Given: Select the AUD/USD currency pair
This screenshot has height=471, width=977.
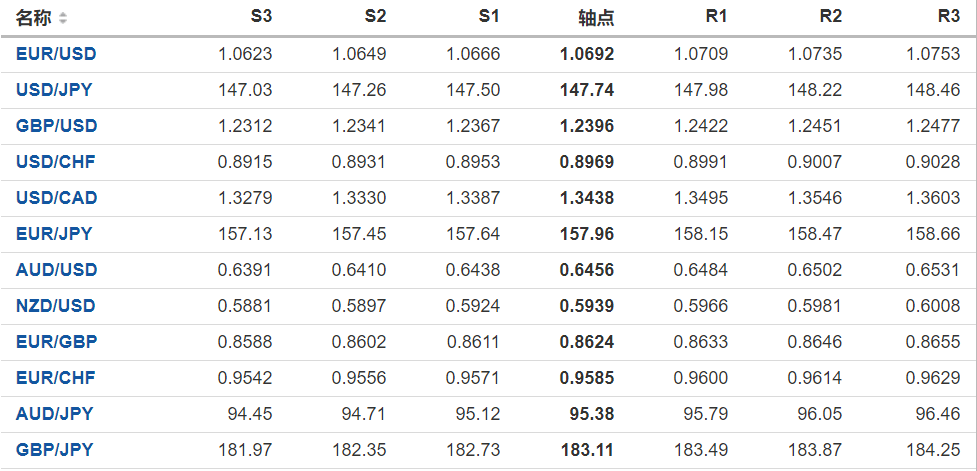Looking at the screenshot, I should pyautogui.click(x=56, y=270).
